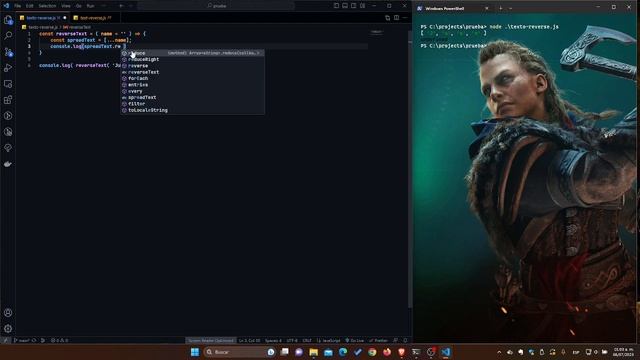The image size is (640, 360).
Task: Click the Spaces indentation setting in status bar
Action: coord(273,340)
